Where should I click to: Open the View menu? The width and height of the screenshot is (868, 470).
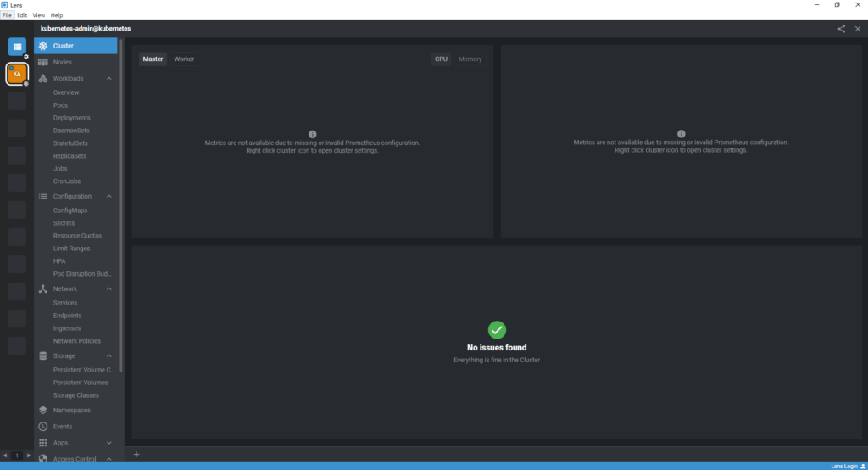coord(39,15)
